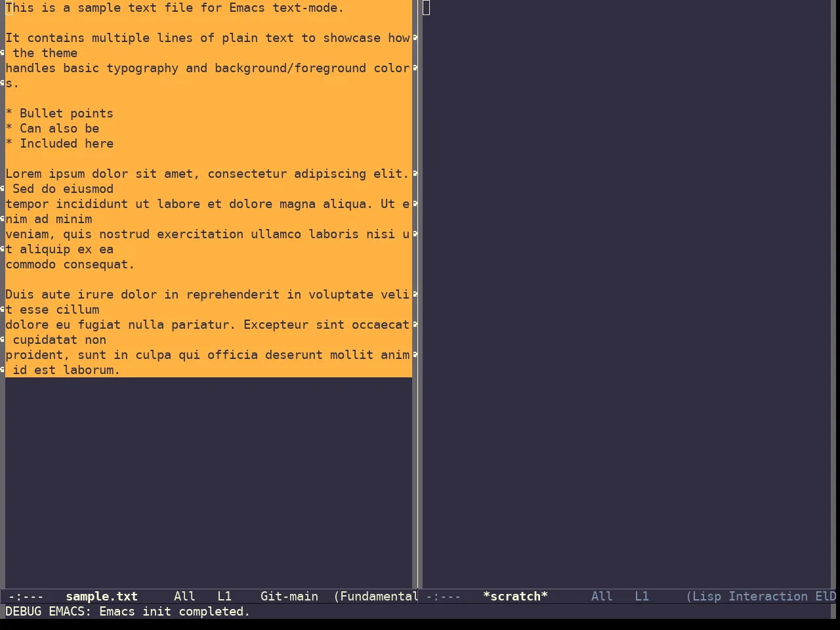
Task: Click the cursor box in the *scratch* window
Action: [427, 8]
